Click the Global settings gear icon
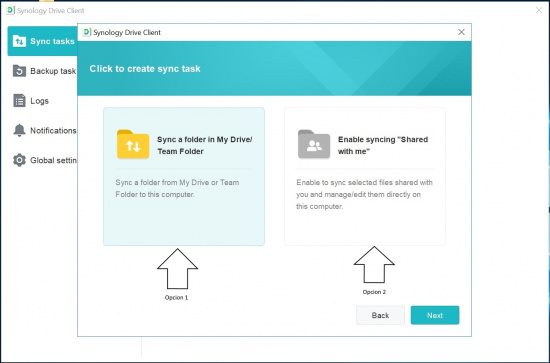Viewport: 550px width, 363px height. (19, 160)
